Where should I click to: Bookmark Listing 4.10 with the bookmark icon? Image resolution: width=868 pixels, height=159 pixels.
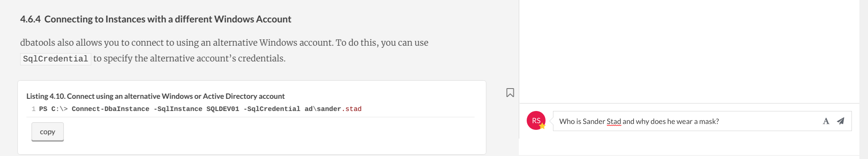(x=510, y=92)
